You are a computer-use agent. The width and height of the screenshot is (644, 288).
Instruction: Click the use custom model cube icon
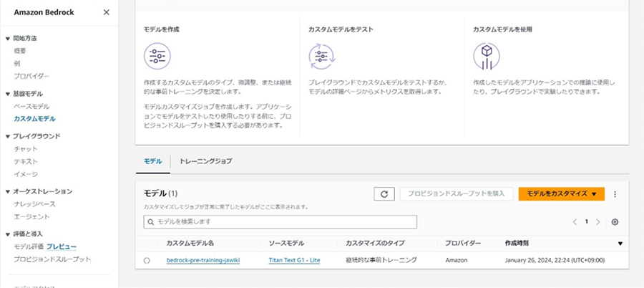[x=487, y=57]
